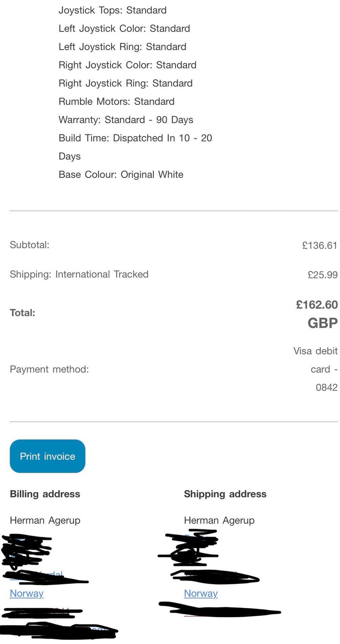Image resolution: width=340 pixels, height=644 pixels.
Task: Click the Build Time dispatch line
Action: [135, 138]
